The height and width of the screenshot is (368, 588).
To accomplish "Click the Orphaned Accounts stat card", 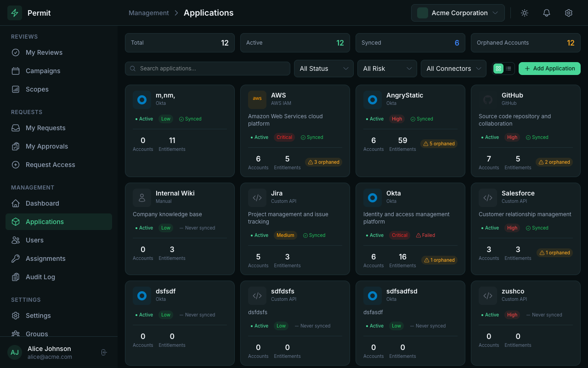I will click(525, 42).
